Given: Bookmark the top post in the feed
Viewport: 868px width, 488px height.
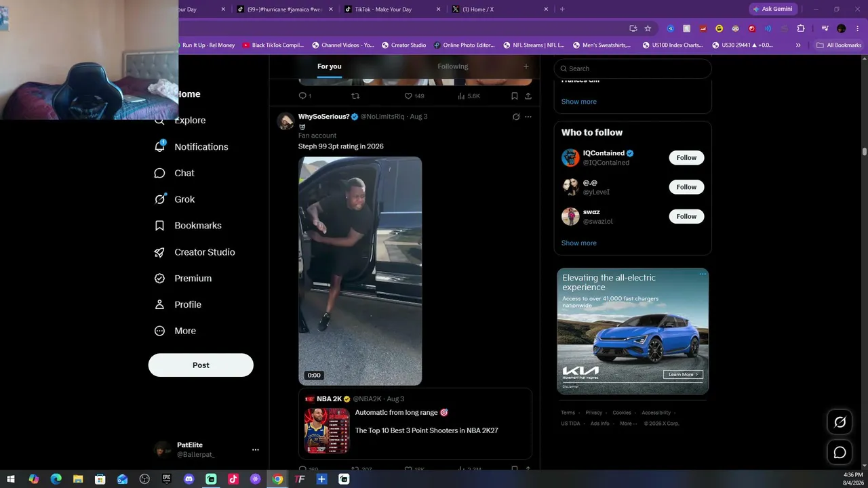Looking at the screenshot, I should coord(515,96).
